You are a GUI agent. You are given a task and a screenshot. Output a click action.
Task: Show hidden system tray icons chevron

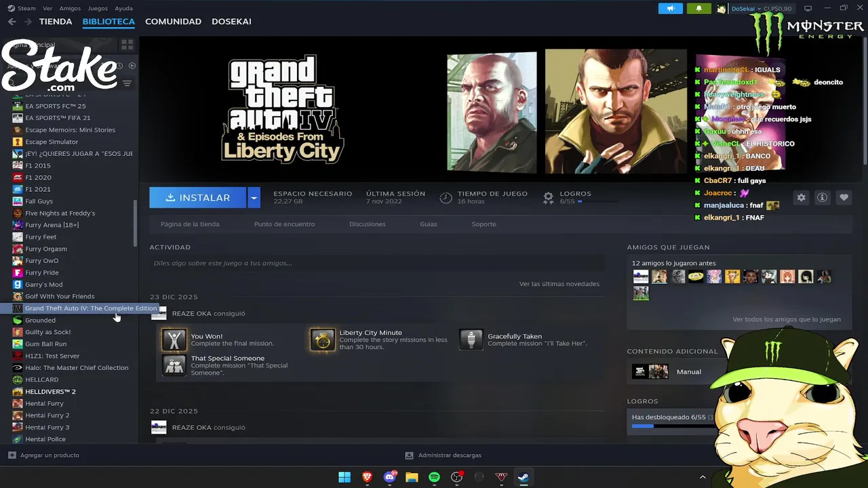coord(703,477)
